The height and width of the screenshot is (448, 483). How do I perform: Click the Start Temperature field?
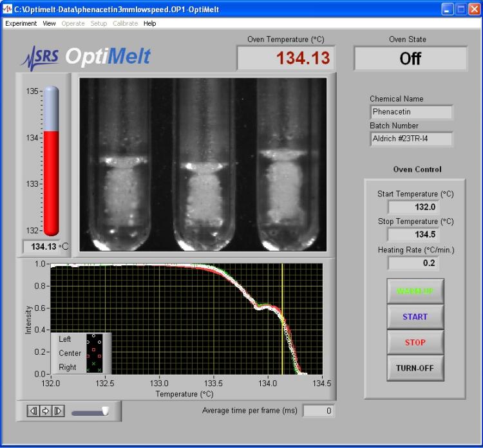[x=415, y=207]
